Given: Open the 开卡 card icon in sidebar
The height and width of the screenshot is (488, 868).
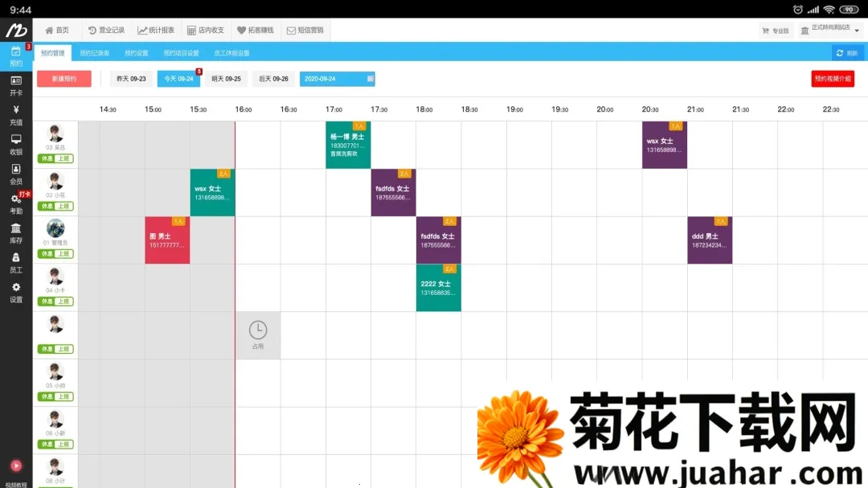Looking at the screenshot, I should point(16,81).
